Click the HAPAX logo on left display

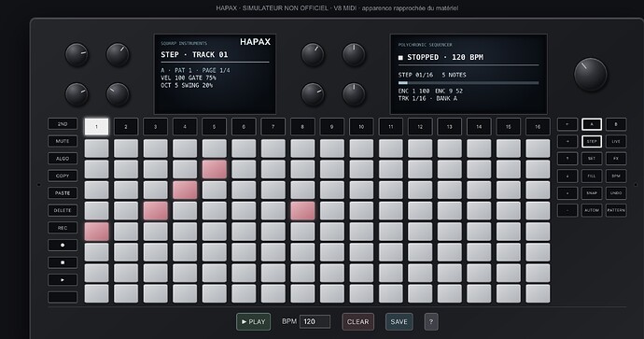(255, 42)
